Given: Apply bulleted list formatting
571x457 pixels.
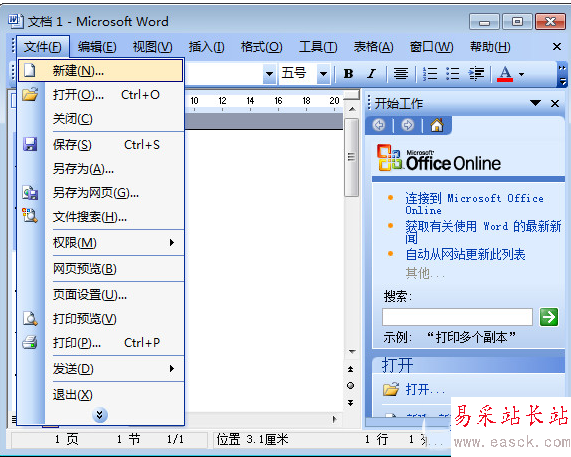Looking at the screenshot, I should point(453,74).
